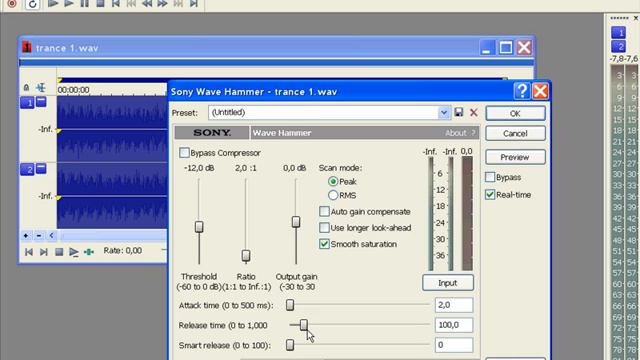Click the Record button in main toolbar
Screen dimensions: 640x360
[12, 4]
